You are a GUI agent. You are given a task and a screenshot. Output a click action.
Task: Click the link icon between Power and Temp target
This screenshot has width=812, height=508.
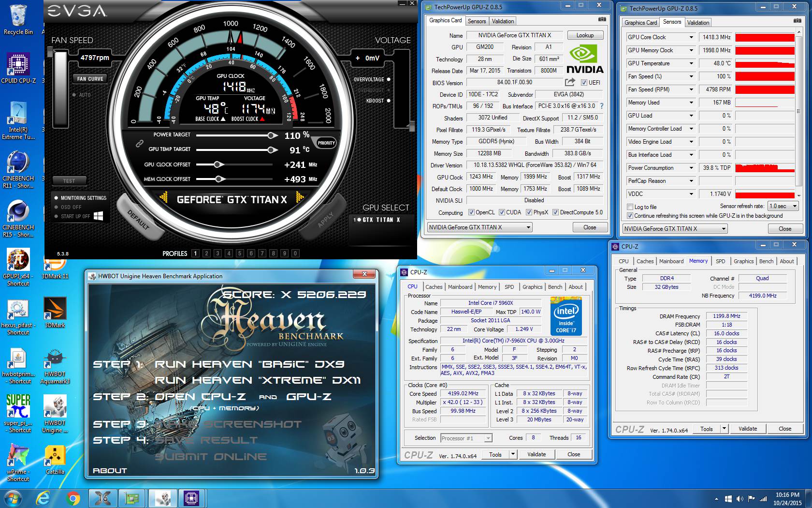[140, 143]
